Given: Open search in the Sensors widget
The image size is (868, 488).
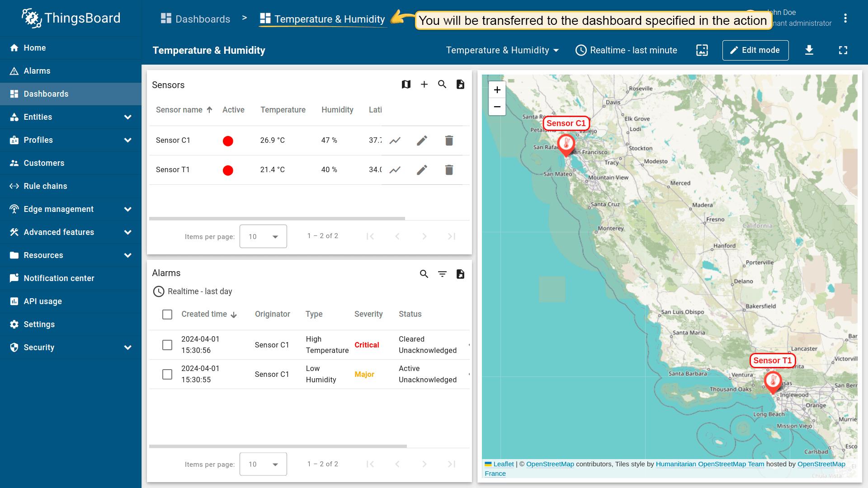Looking at the screenshot, I should click(442, 84).
